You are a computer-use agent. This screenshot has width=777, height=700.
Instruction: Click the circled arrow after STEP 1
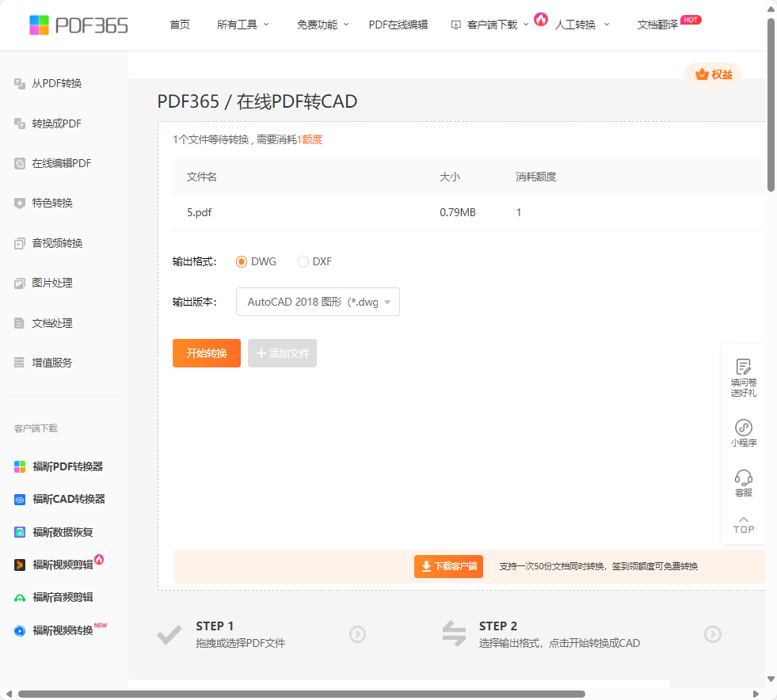coord(357,634)
